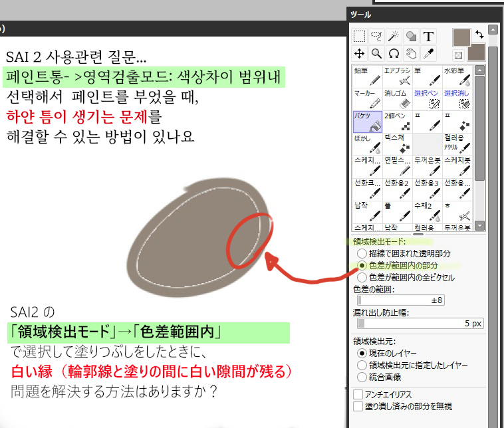Choose the 수채2 watercolor brush

coord(427,212)
